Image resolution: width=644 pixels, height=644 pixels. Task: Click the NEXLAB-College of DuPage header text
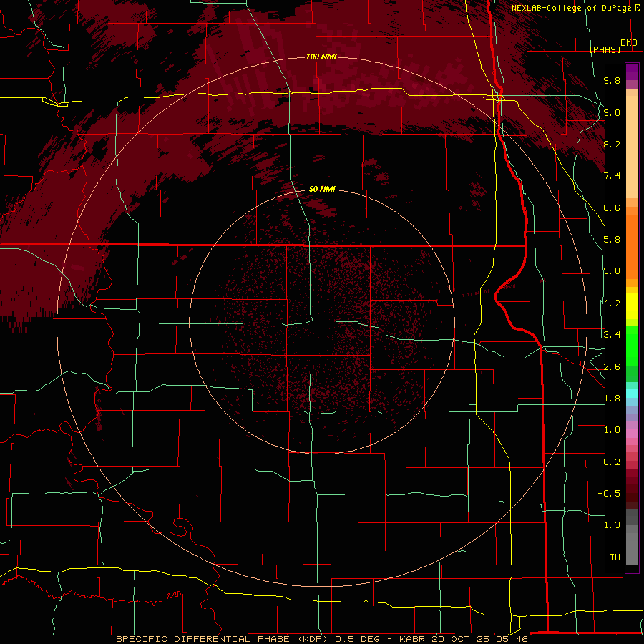[x=571, y=8]
